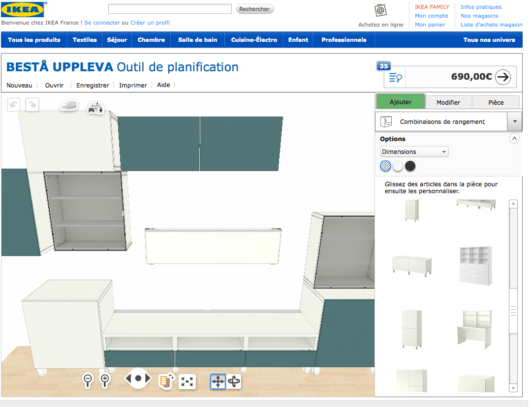The width and height of the screenshot is (532, 407).
Task: Collapse the Options section
Action: tap(514, 138)
